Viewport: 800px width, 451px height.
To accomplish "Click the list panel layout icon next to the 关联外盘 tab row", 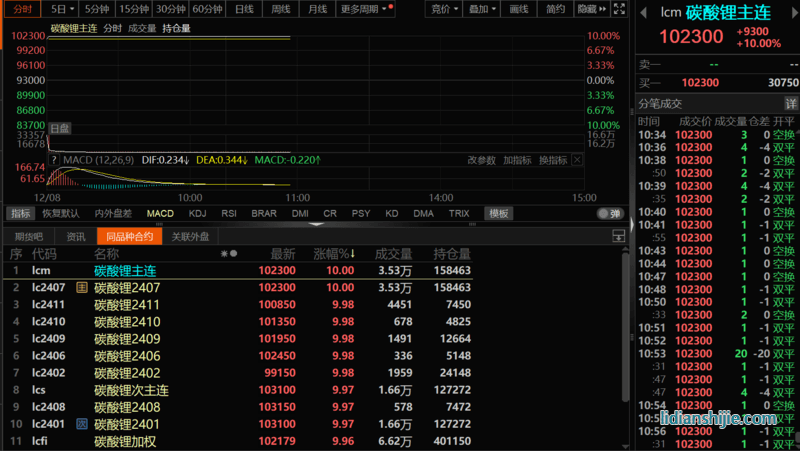I will point(618,236).
